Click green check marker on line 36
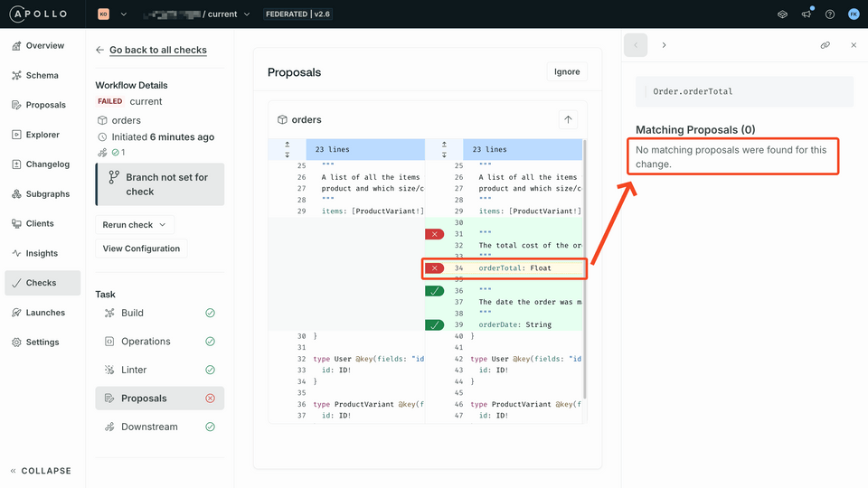This screenshot has height=488, width=868. click(435, 291)
